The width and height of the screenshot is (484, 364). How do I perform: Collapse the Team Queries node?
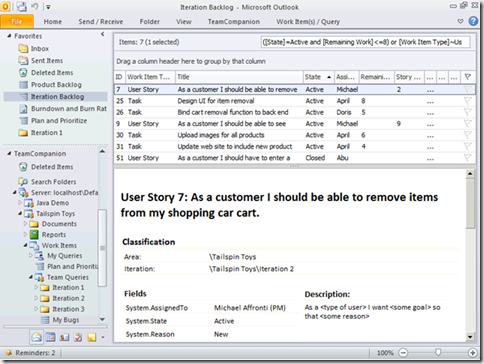tap(31, 277)
